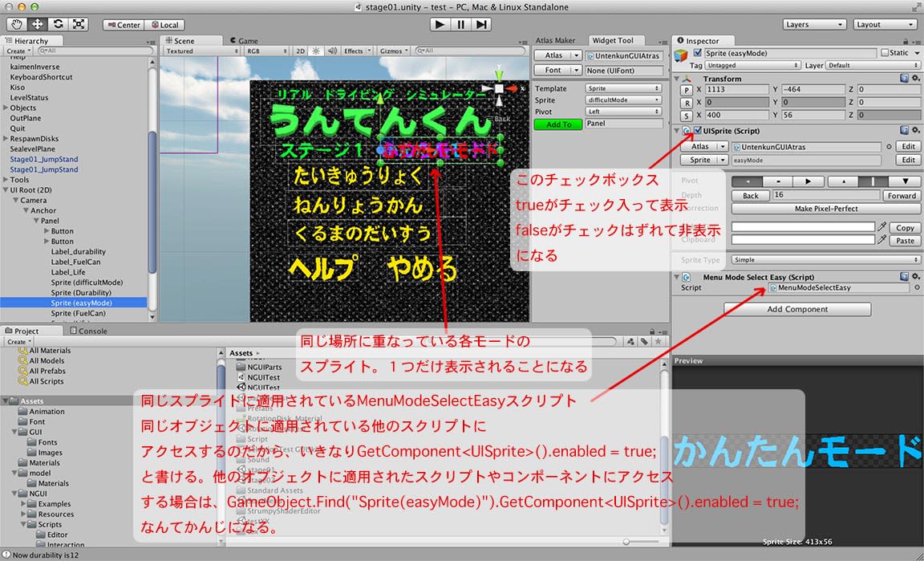Toggle scene audio speaker icon
The width and height of the screenshot is (924, 561).
pyautogui.click(x=332, y=51)
